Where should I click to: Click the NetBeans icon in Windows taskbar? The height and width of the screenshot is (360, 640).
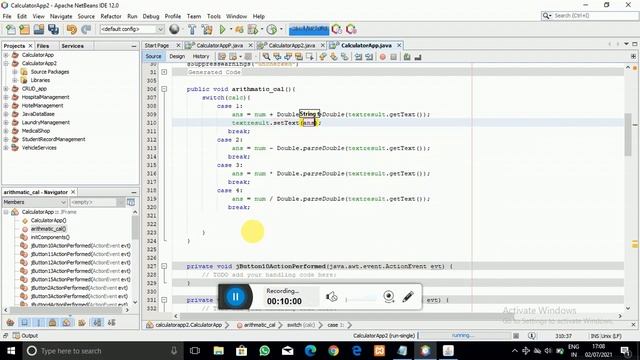425,351
